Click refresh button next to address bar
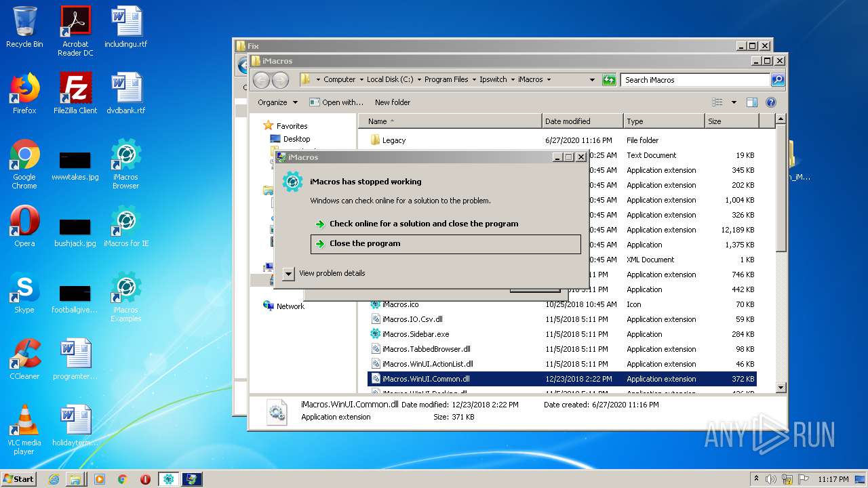The height and width of the screenshot is (488, 868). 609,79
